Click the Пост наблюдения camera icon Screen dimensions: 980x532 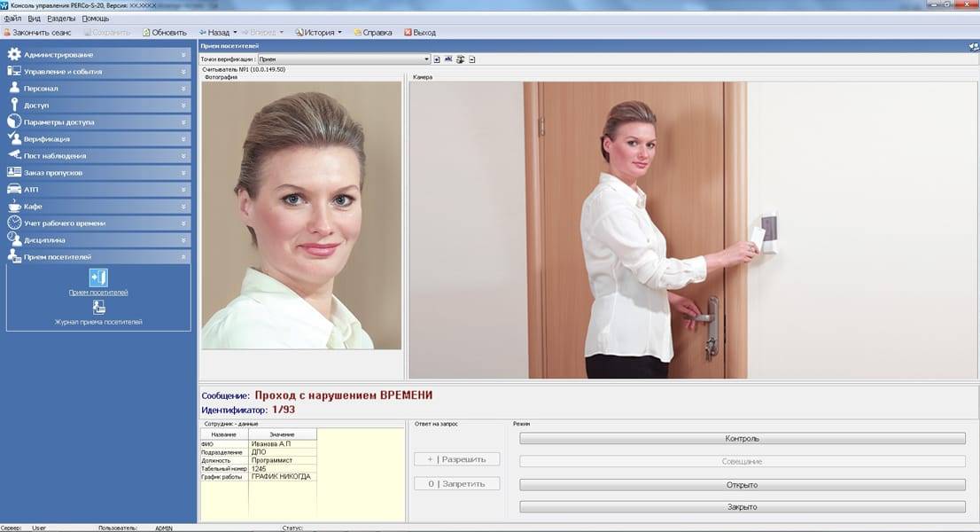pyautogui.click(x=14, y=155)
